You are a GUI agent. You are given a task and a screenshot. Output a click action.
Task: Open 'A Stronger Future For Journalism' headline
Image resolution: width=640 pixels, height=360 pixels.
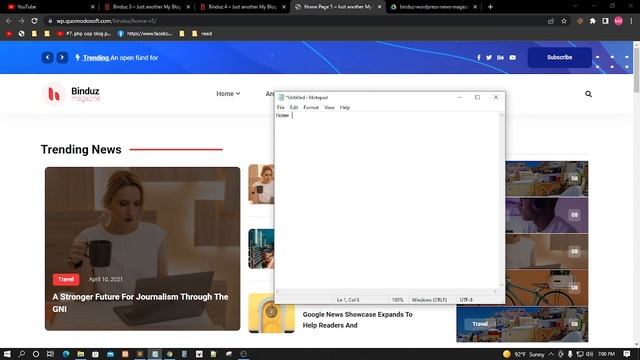click(x=140, y=302)
